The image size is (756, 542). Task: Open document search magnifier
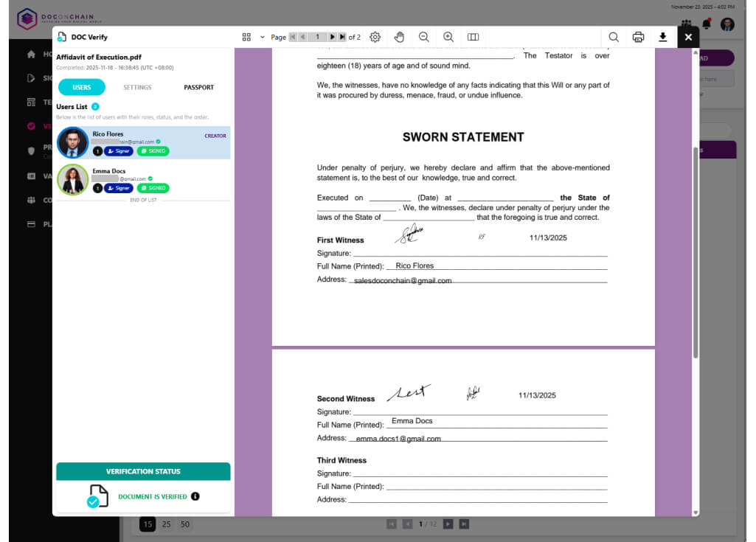614,37
